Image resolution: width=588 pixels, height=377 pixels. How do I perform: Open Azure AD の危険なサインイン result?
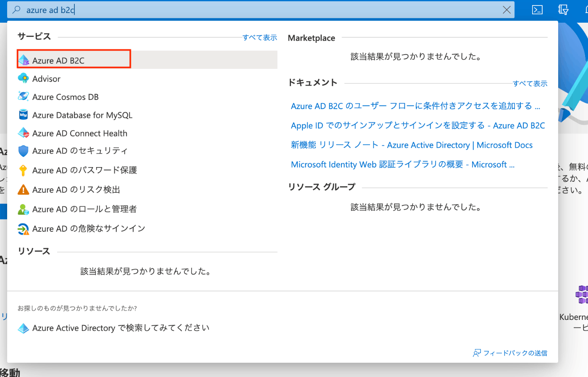[x=147, y=229]
